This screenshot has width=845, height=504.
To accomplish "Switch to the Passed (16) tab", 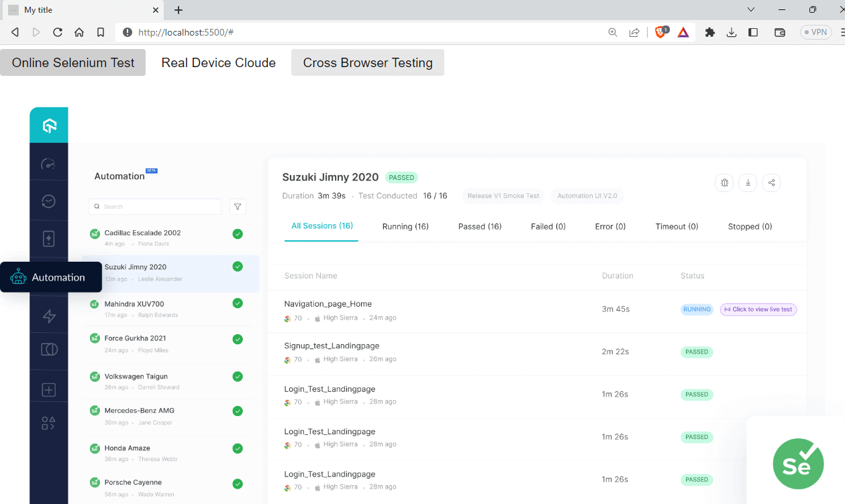I will [479, 226].
